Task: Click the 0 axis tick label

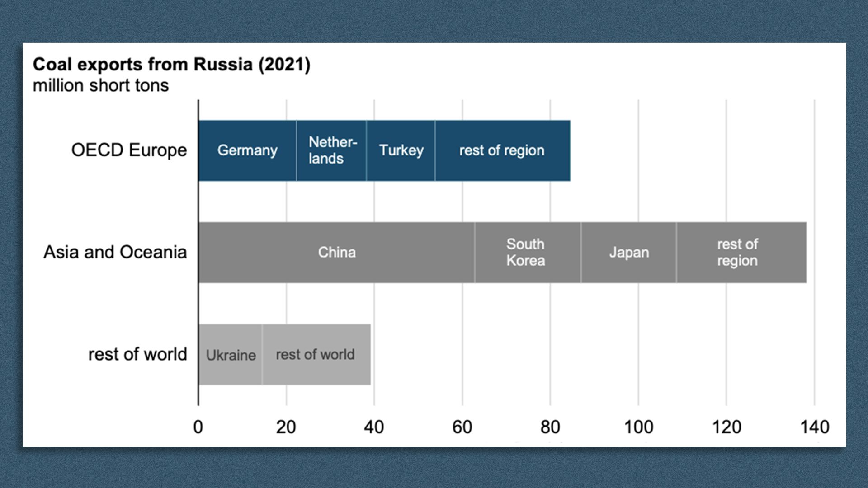Action: point(198,425)
